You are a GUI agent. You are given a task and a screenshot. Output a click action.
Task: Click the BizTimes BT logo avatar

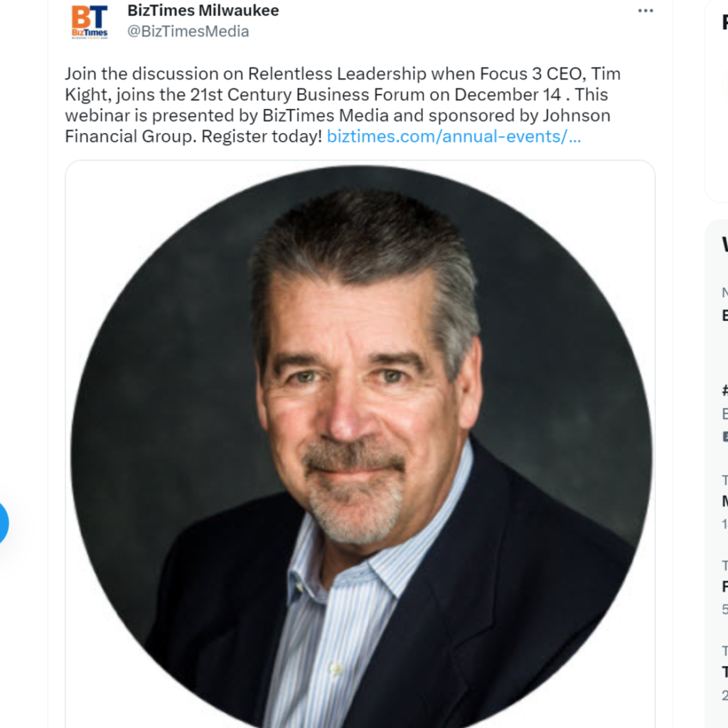click(90, 21)
